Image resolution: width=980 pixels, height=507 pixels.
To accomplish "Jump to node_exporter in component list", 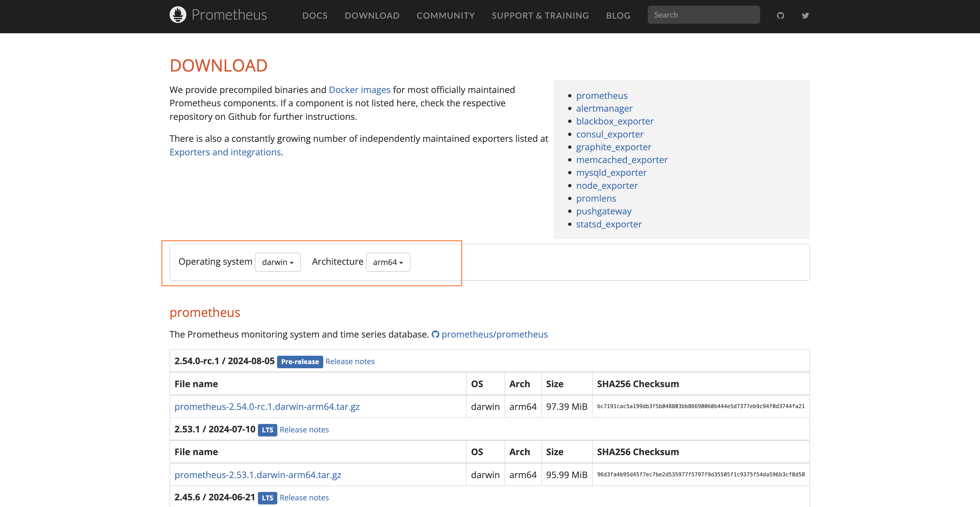I will point(607,185).
